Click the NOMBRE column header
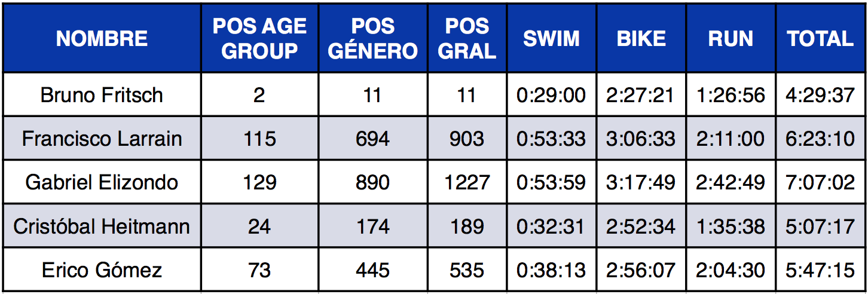The image size is (868, 294). pos(102,39)
